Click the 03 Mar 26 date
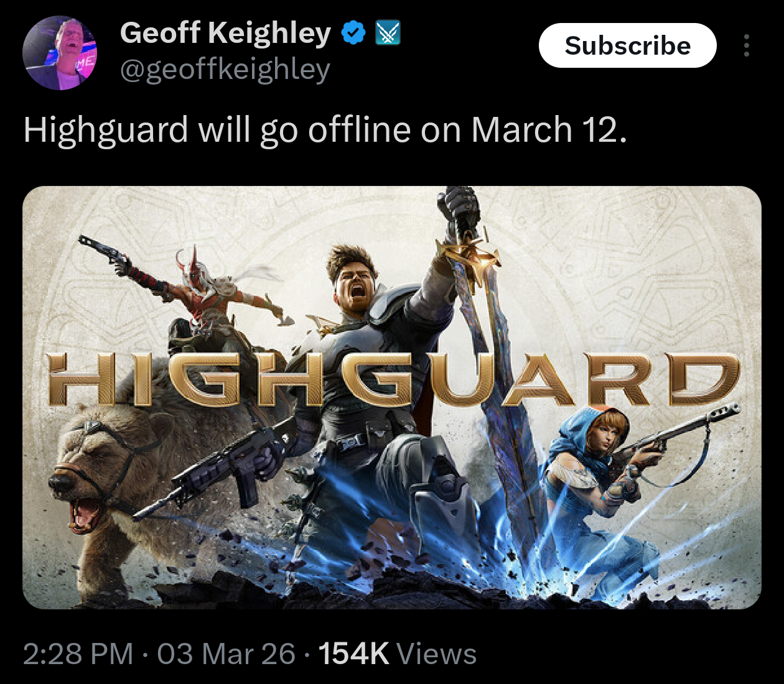Image resolution: width=784 pixels, height=684 pixels. [x=226, y=654]
